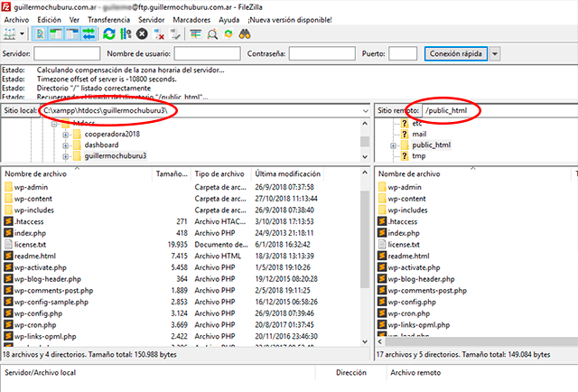Cancel the current operation

tap(142, 34)
